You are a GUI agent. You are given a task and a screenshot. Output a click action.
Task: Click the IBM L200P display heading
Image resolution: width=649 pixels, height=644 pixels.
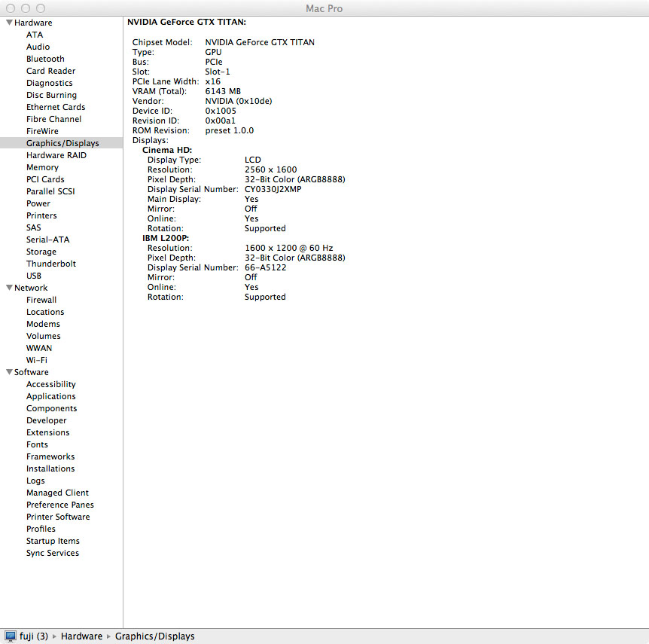166,238
